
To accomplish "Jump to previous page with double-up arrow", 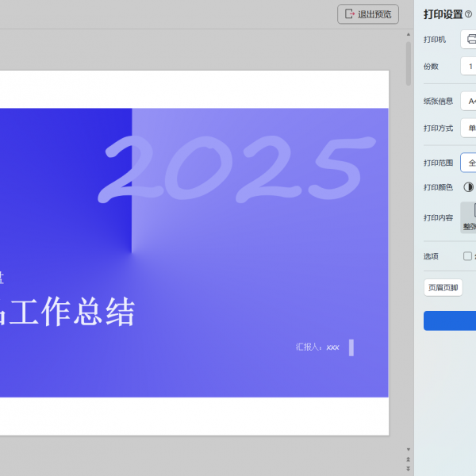I will point(409,459).
